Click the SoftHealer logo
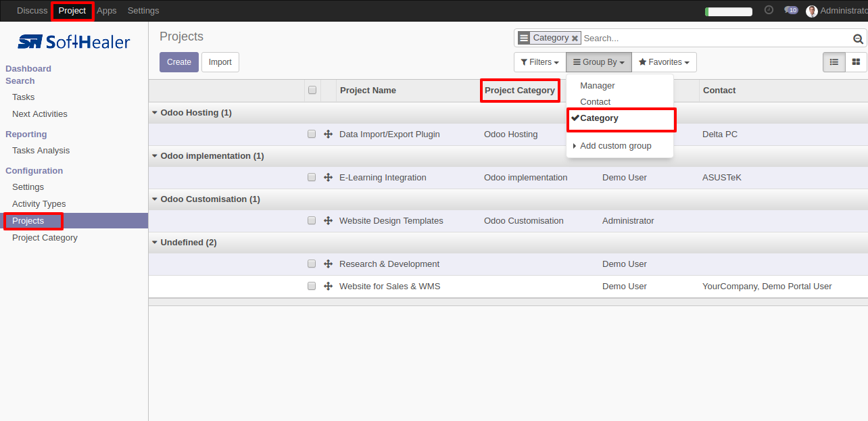Image resolution: width=868 pixels, height=421 pixels. [74, 42]
